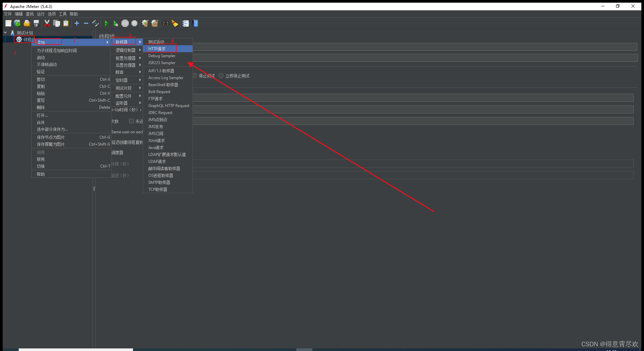Toggle the 永远 loop checkbox
Screen dimensions: 644x351
131,121
